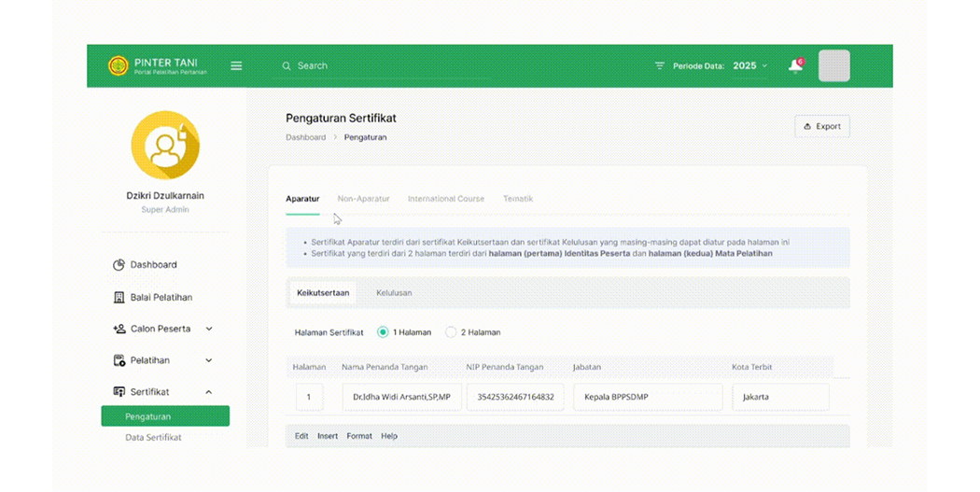Click the Calon Peserta person icon

[119, 329]
